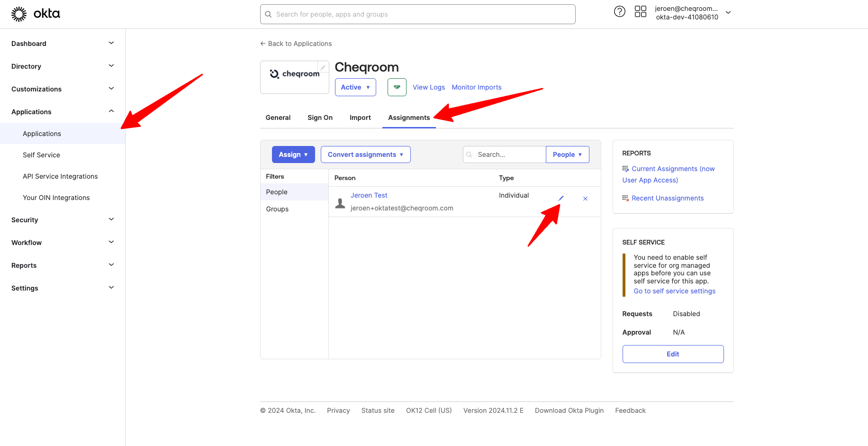Remove Jeroen Test assignment with X icon

point(585,199)
